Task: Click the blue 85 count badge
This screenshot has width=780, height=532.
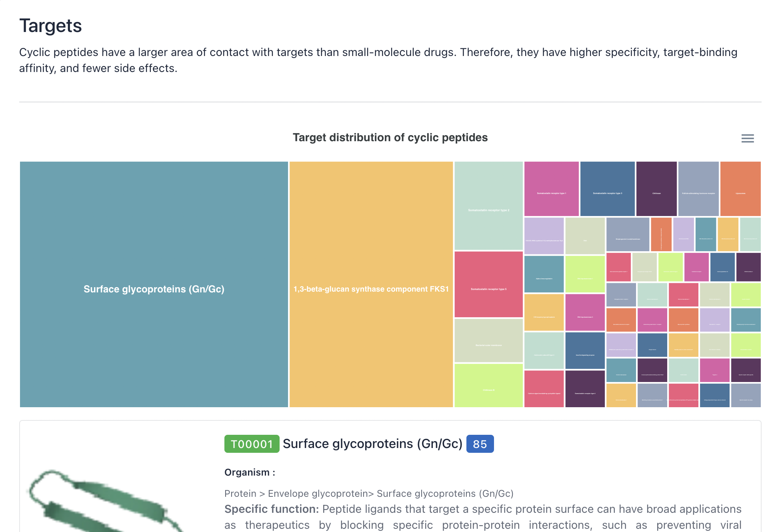Action: pos(480,444)
